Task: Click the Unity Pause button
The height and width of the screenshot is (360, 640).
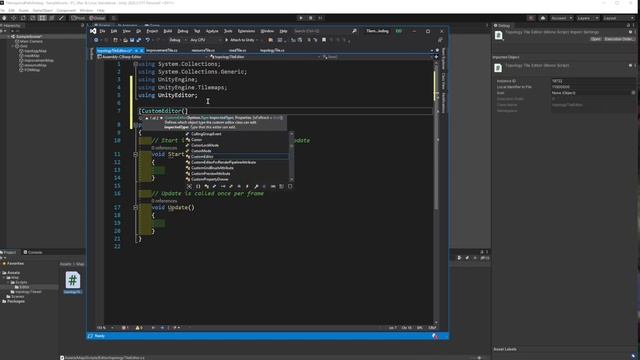Action: tap(311, 18)
